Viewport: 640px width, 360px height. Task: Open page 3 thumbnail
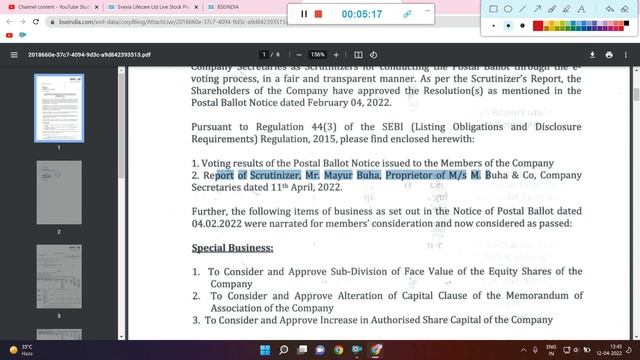(x=59, y=276)
